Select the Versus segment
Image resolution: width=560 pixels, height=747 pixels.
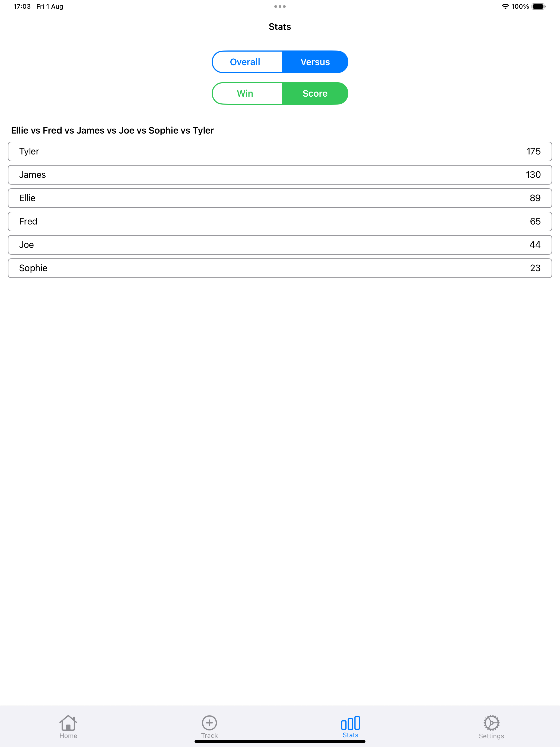coord(315,62)
